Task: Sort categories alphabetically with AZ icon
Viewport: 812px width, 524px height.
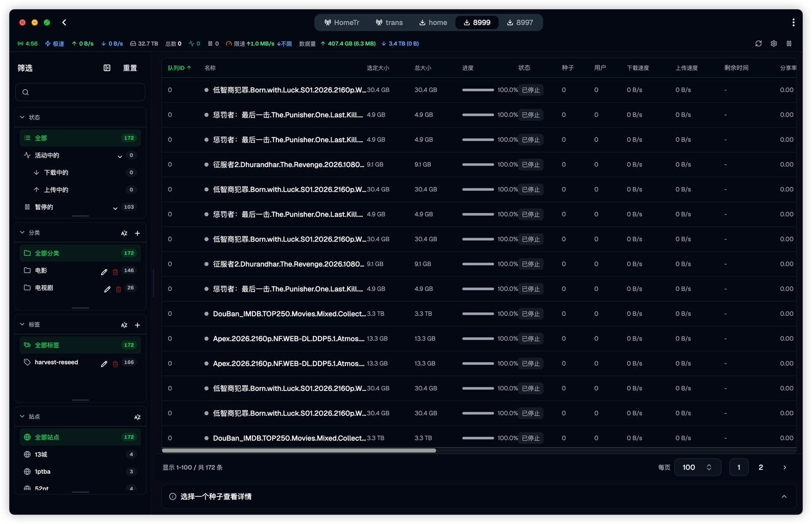Action: coord(124,233)
